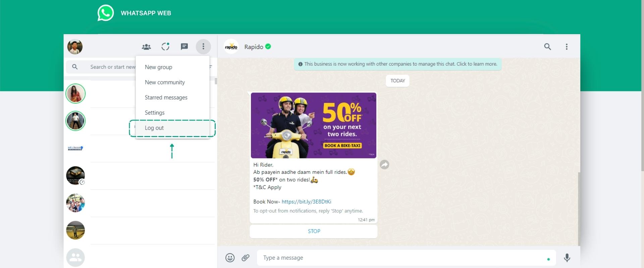
Task: Start a new chat icon
Action: coord(184,47)
